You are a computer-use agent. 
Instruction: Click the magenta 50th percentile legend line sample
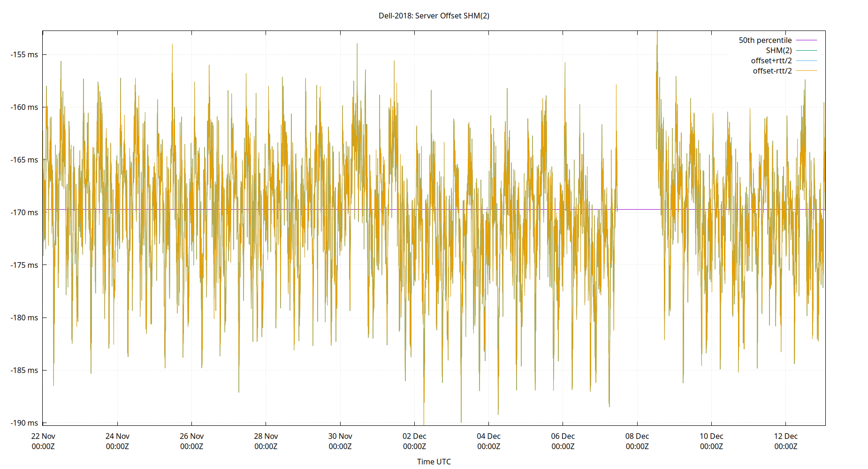[x=807, y=40]
